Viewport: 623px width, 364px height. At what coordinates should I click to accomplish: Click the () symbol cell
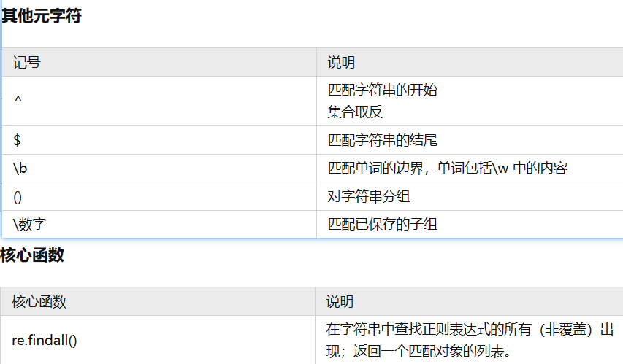pos(18,197)
